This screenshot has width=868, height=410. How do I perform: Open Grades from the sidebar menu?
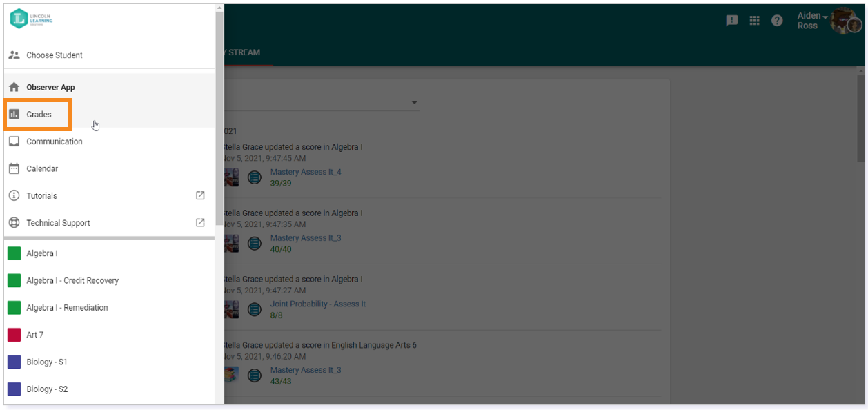point(109,115)
